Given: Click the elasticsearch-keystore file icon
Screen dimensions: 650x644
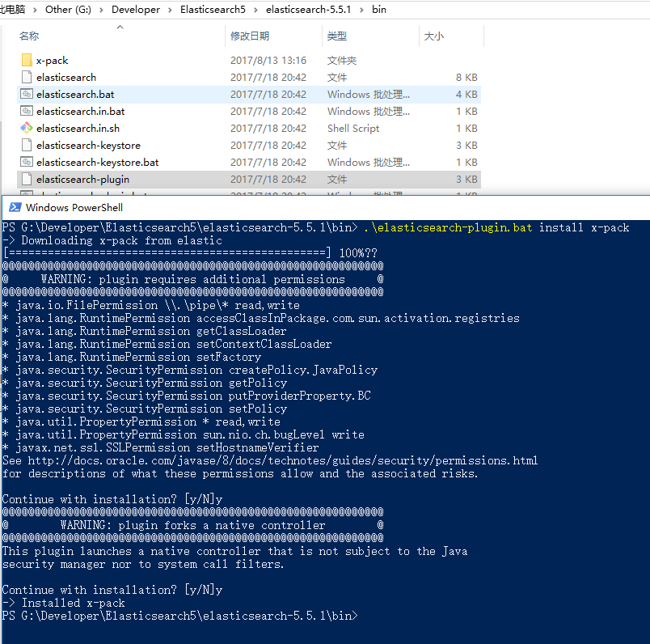Looking at the screenshot, I should 27,146.
